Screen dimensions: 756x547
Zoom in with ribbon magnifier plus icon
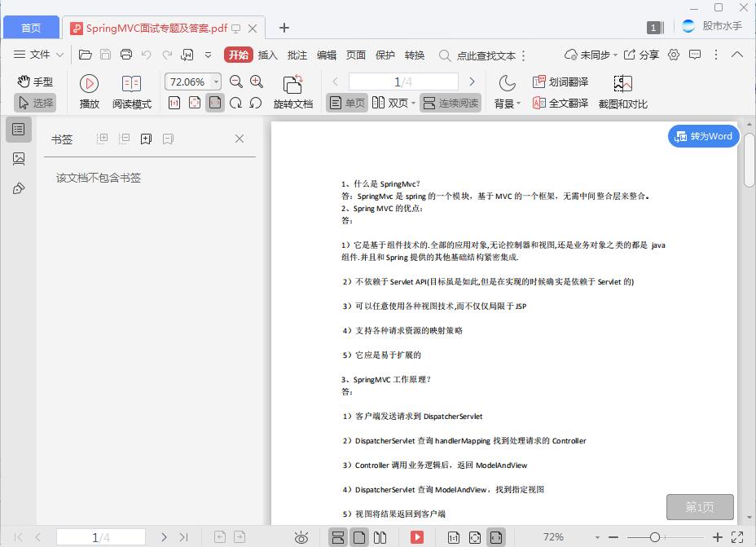[x=257, y=82]
